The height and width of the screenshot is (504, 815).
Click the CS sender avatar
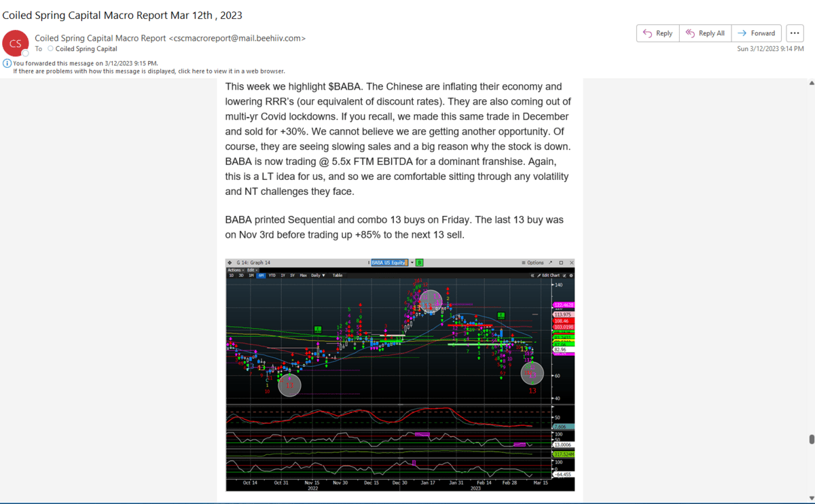15,43
